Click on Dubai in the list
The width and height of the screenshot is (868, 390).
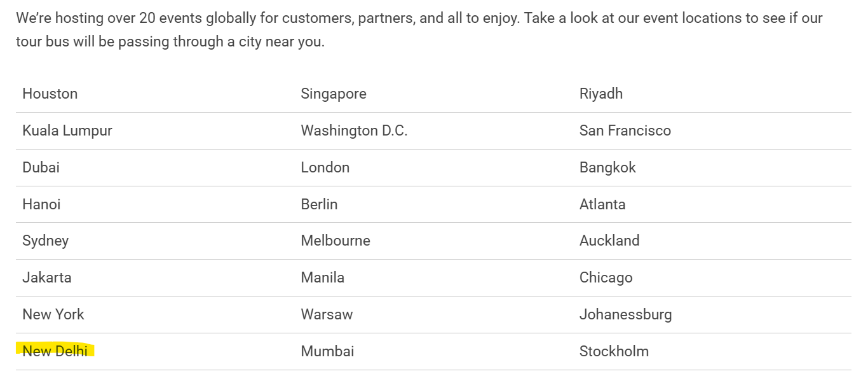(x=41, y=167)
